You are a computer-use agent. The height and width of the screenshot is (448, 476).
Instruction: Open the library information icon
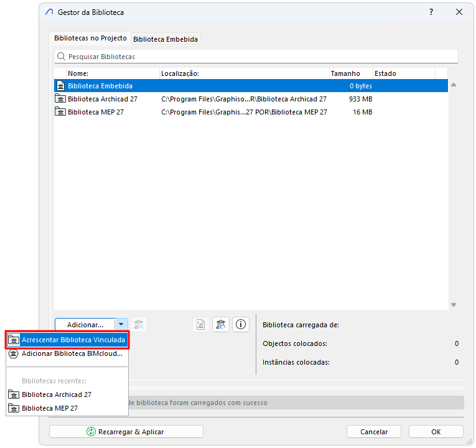tap(241, 324)
